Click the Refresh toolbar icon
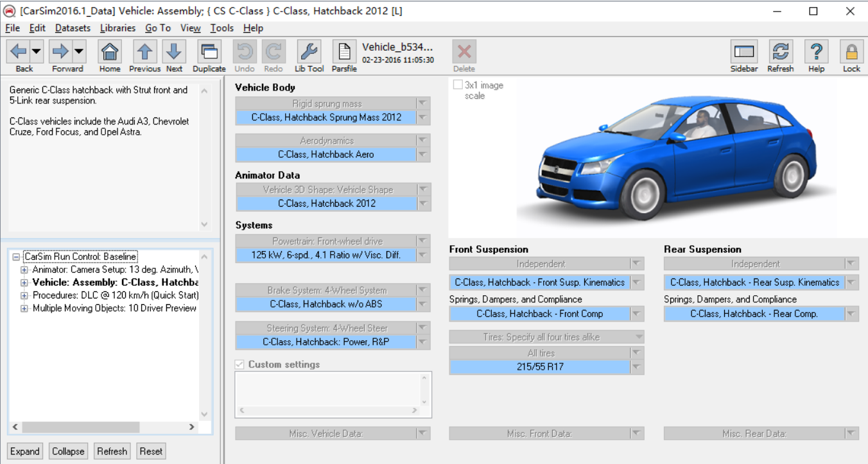Image resolution: width=868 pixels, height=464 pixels. pyautogui.click(x=781, y=51)
